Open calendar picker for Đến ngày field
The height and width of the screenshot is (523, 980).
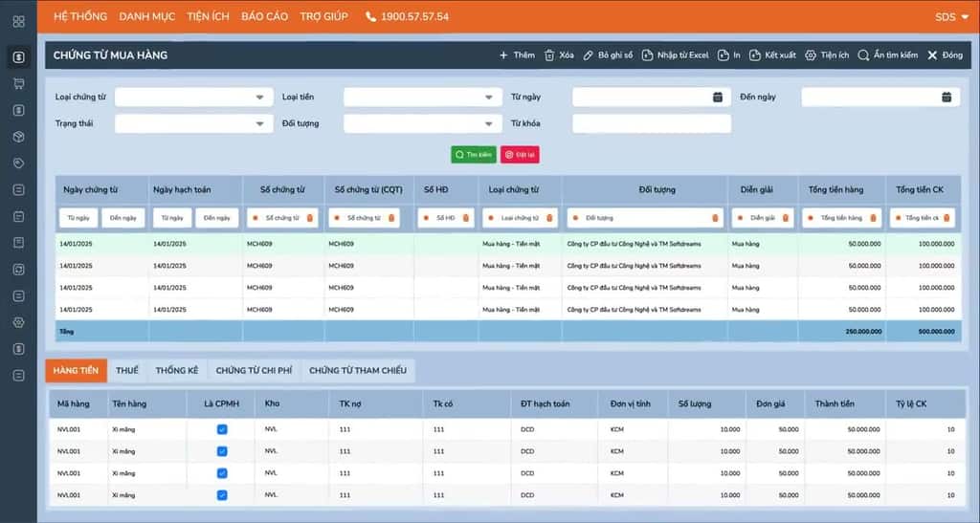(x=947, y=97)
